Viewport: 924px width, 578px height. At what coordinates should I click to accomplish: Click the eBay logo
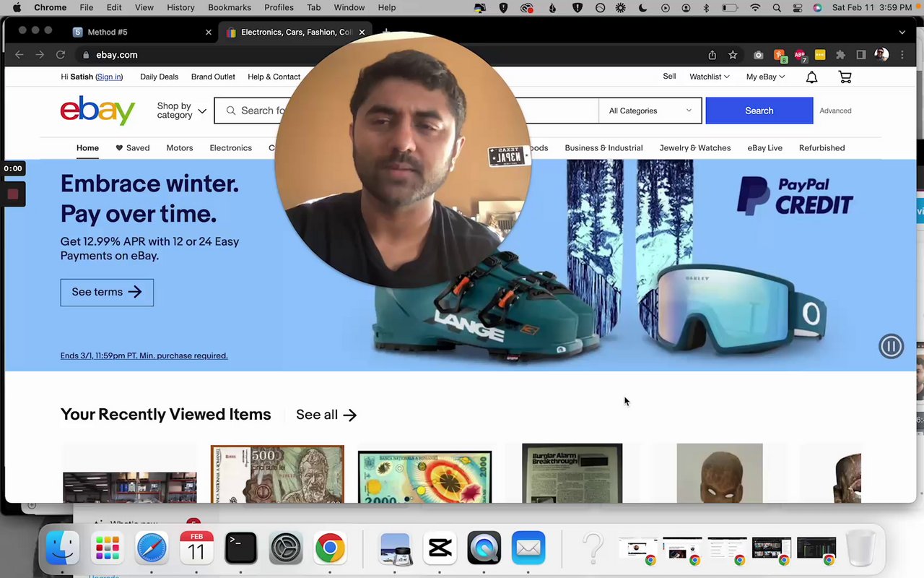click(x=97, y=111)
